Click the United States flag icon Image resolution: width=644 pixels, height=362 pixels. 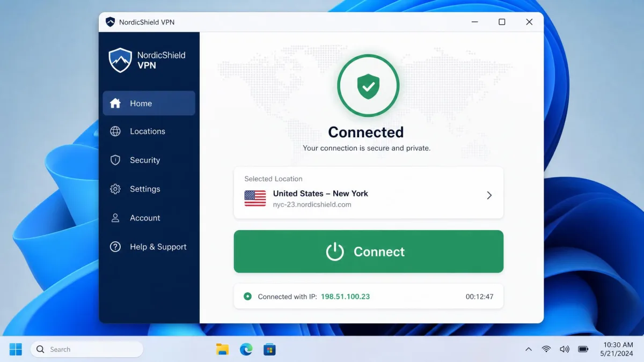click(255, 198)
